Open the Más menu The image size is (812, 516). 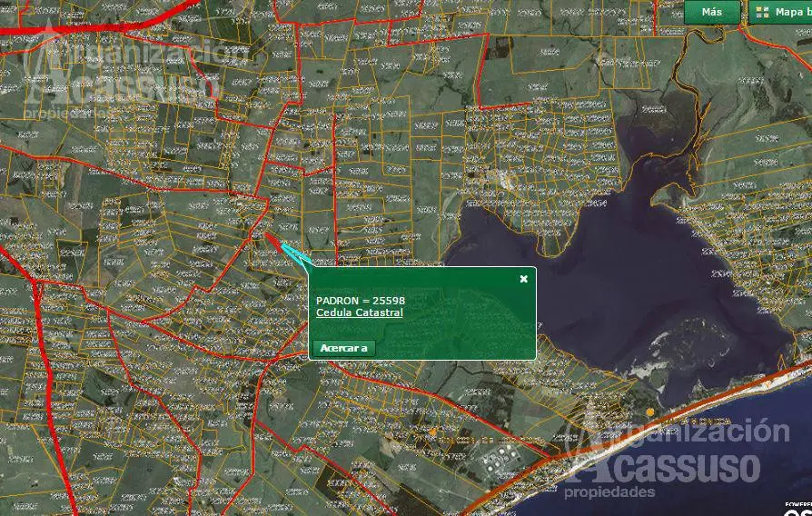(712, 12)
